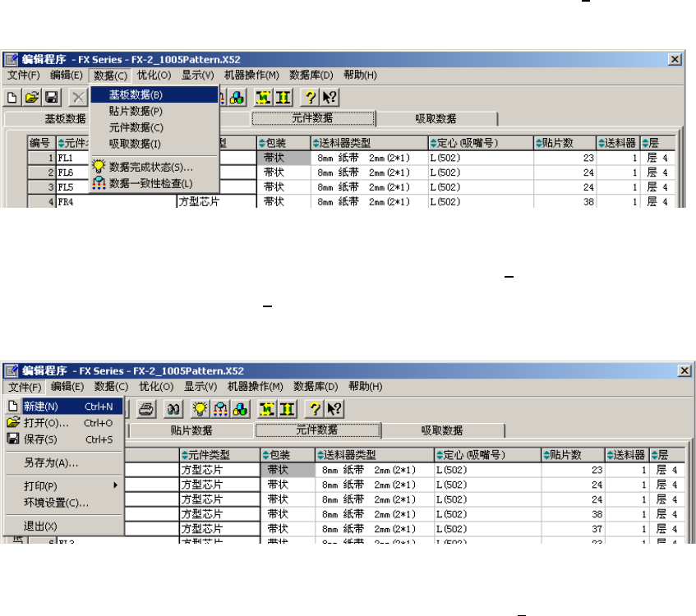The width and height of the screenshot is (696, 616).
Task: Sort by 送料器 column header in lower window
Action: 627,455
